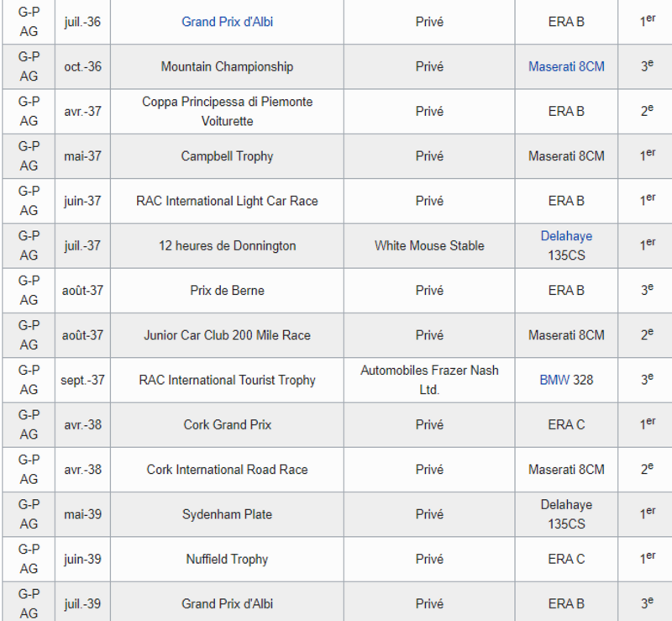Follow the BMW hyperlink
Image resolution: width=672 pixels, height=621 pixels.
click(x=554, y=380)
